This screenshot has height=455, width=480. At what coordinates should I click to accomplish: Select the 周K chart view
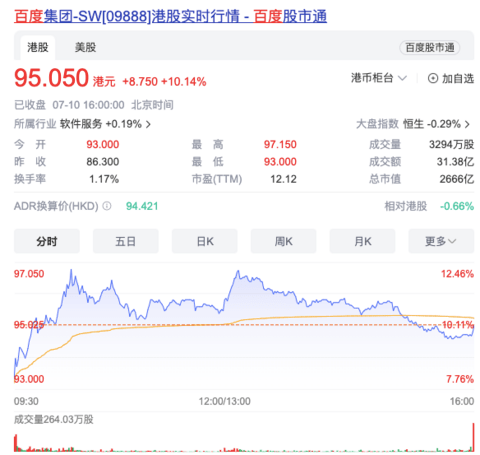click(283, 241)
